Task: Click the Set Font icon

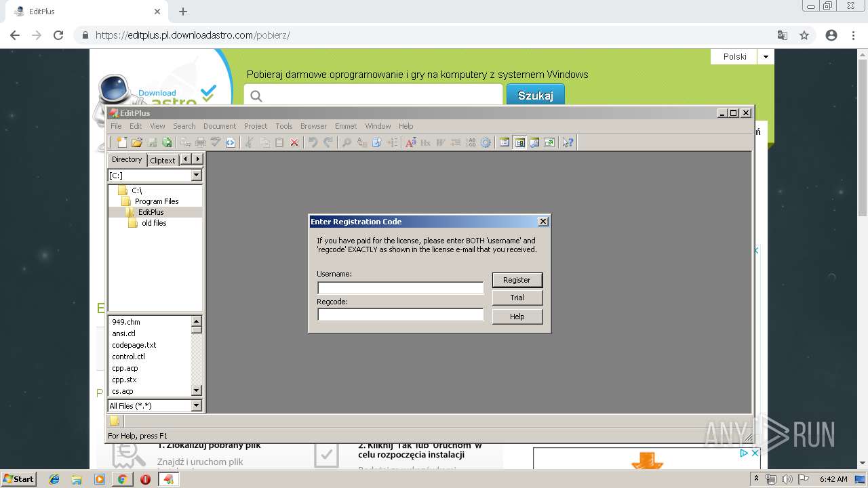Action: (x=411, y=142)
